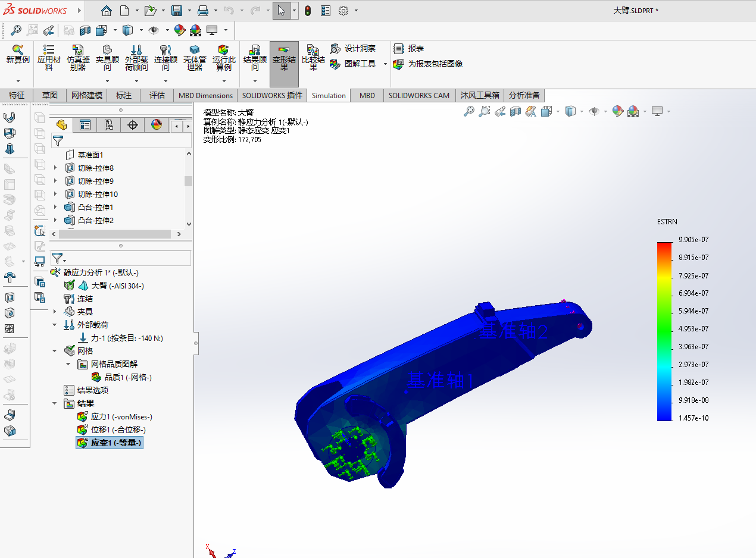This screenshot has height=558, width=756.
Task: Create a new document with New icon
Action: tap(124, 11)
